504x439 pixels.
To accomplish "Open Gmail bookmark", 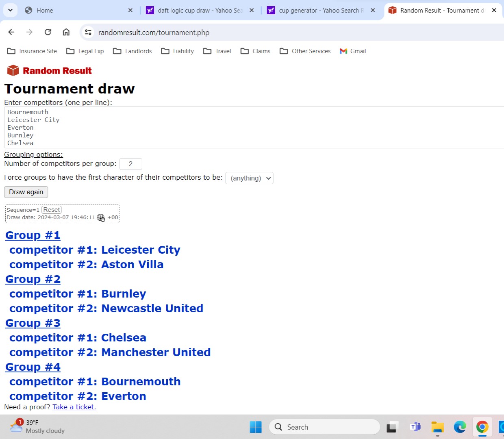I will (x=353, y=51).
